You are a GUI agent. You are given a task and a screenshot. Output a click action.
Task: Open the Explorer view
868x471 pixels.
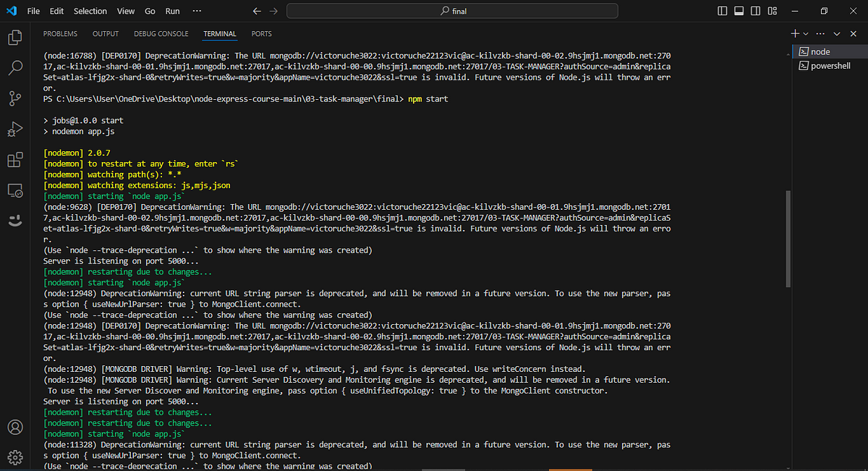tap(15, 38)
